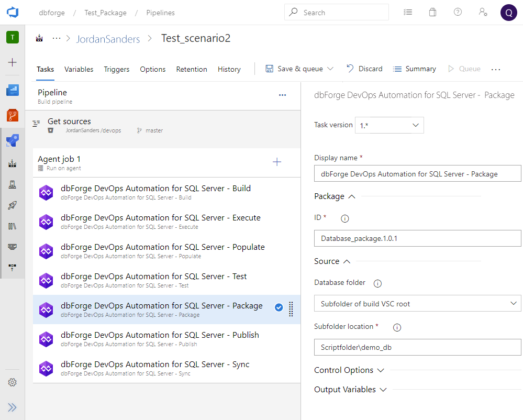The image size is (523, 420).
Task: Open the Pipelines breadcrumb link
Action: pyautogui.click(x=160, y=13)
